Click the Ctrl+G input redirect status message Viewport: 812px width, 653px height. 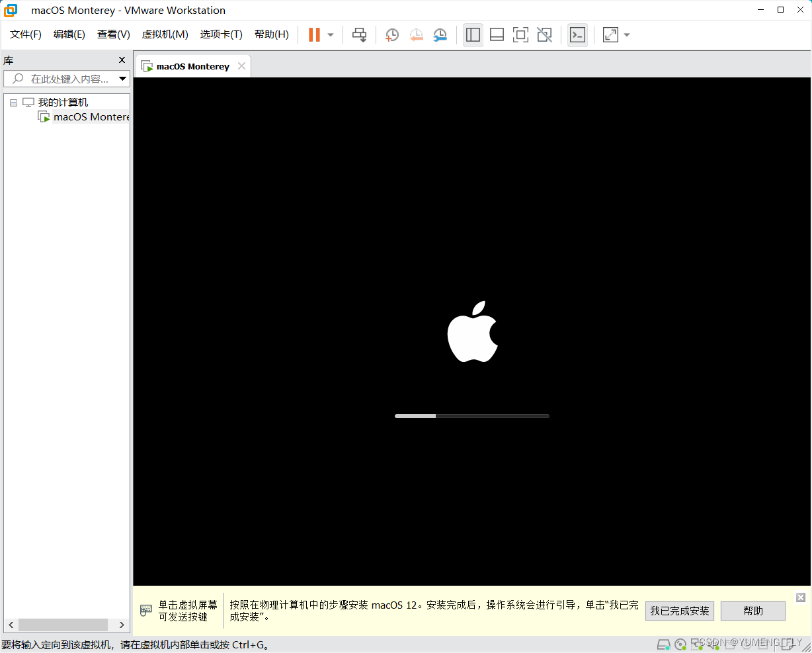136,644
